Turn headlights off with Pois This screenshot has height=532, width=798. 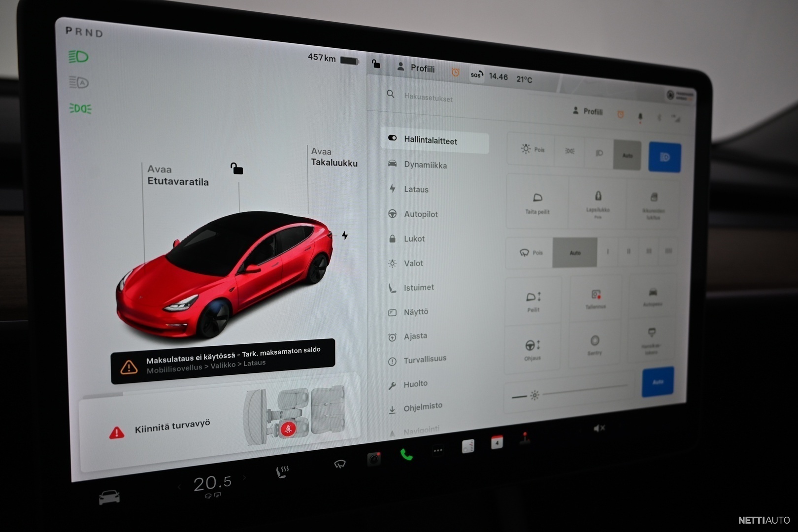532,149
